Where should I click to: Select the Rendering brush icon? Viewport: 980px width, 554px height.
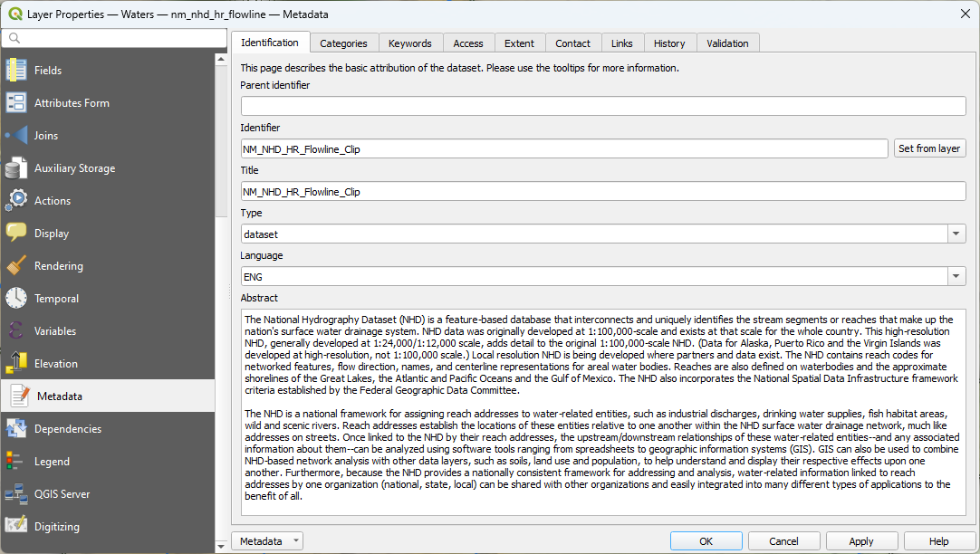(16, 265)
